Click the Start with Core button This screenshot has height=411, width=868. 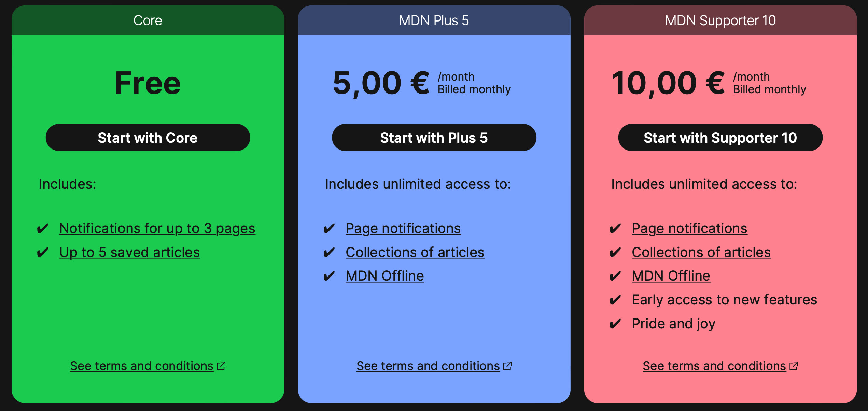click(x=148, y=138)
